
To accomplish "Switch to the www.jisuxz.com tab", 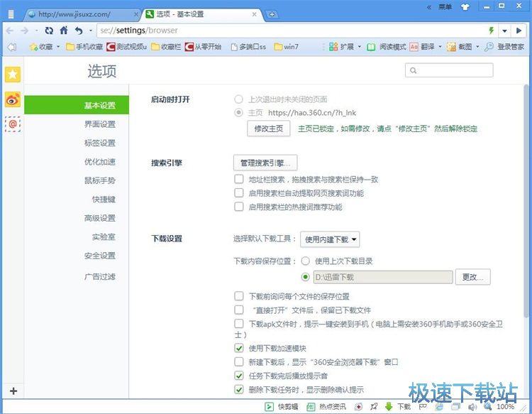I will (78, 14).
